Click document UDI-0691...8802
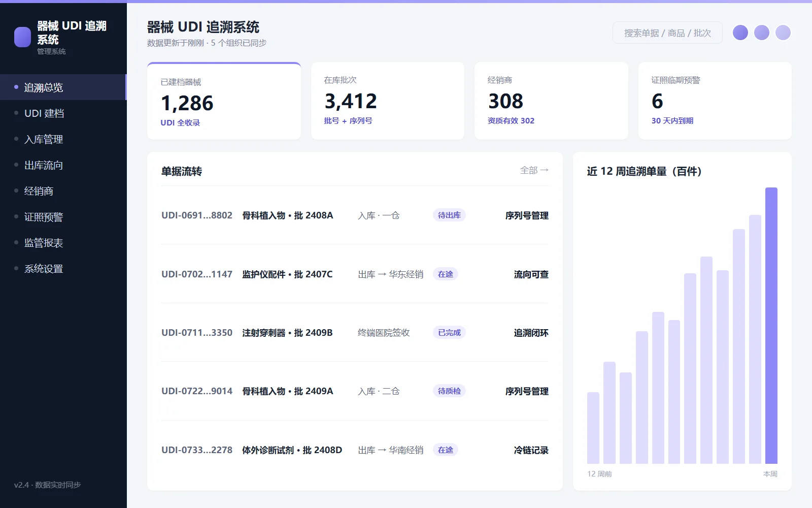Viewport: 812px width, 508px height. 197,215
